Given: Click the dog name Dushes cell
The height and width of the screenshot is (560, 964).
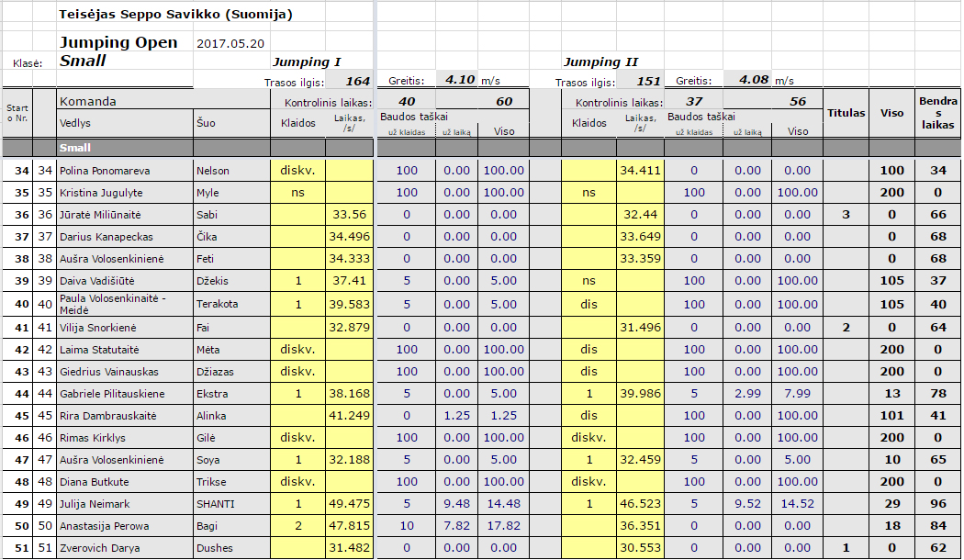Looking at the screenshot, I should point(215,548).
